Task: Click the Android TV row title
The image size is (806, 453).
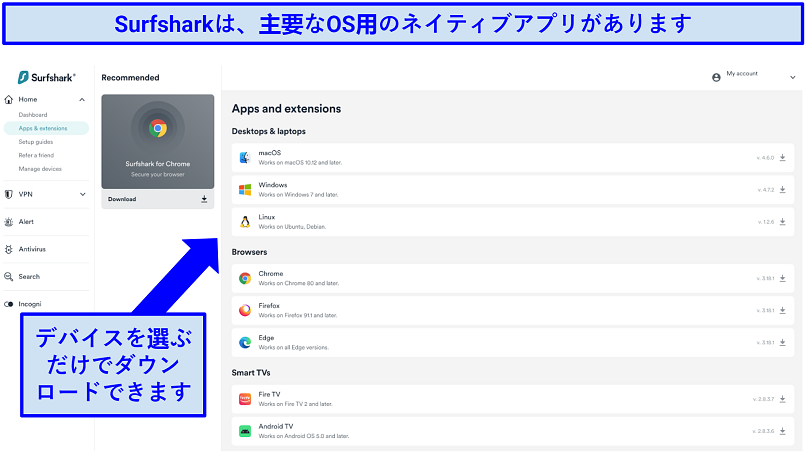Action: pyautogui.click(x=276, y=426)
